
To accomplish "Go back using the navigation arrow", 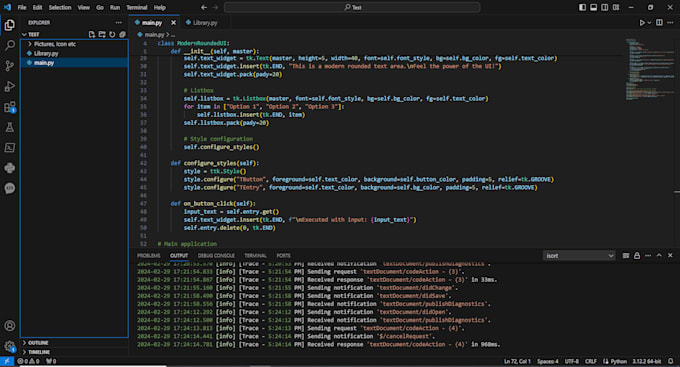I will (204, 7).
